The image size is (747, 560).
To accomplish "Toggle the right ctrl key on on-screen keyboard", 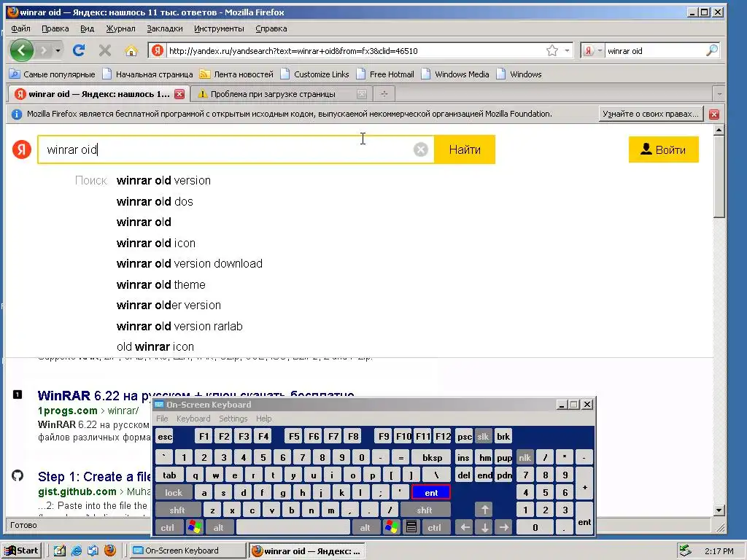I will pyautogui.click(x=434, y=528).
